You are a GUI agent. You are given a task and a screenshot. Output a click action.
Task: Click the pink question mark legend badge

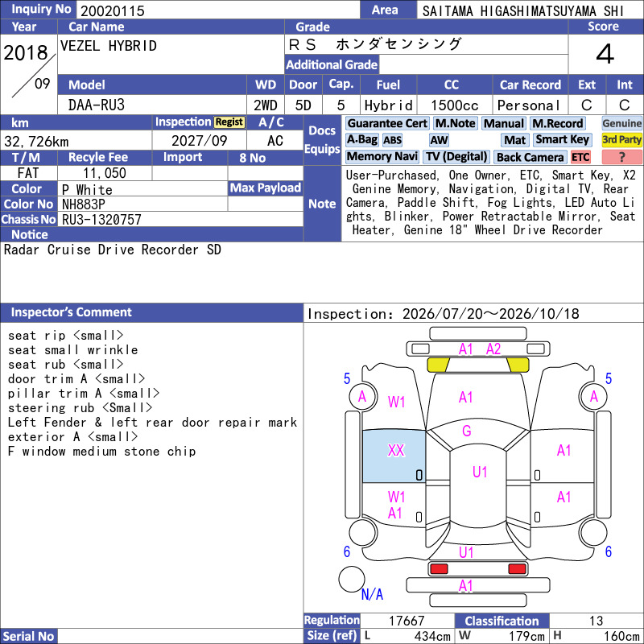[x=621, y=157]
